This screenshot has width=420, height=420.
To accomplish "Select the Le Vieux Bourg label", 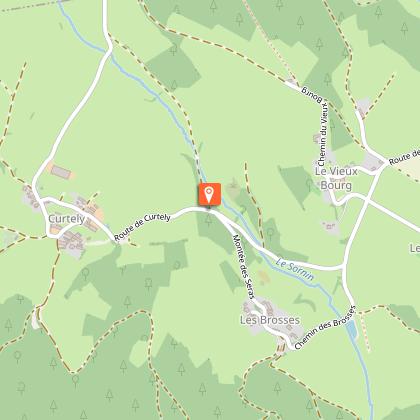I will (x=336, y=178).
